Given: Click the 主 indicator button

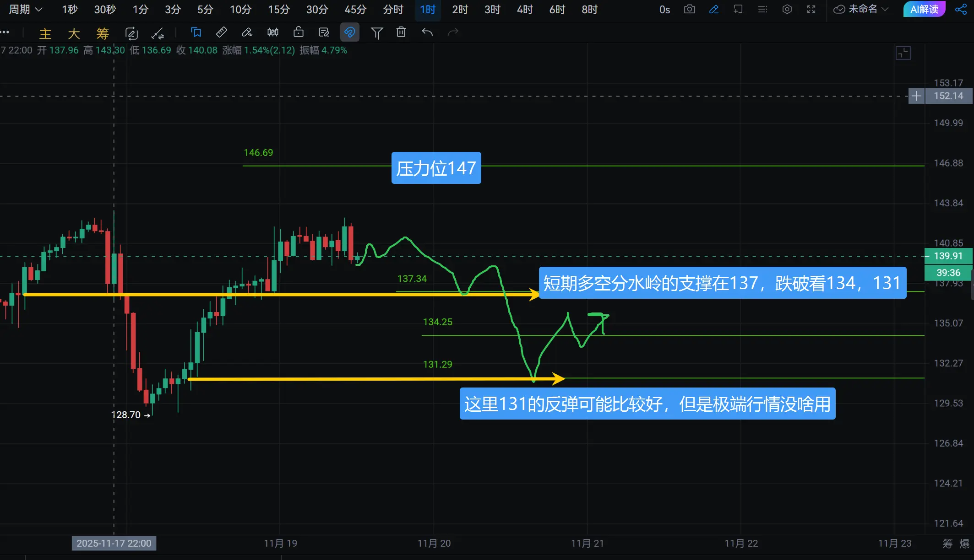Looking at the screenshot, I should pyautogui.click(x=45, y=33).
